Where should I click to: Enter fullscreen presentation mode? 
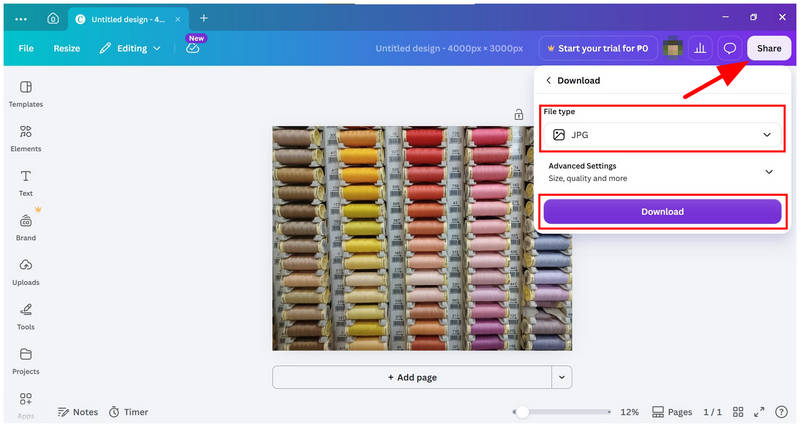[759, 412]
